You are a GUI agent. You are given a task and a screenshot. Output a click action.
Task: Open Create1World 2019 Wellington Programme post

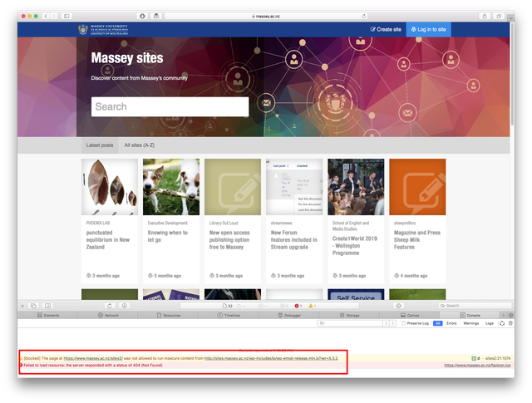coord(355,246)
